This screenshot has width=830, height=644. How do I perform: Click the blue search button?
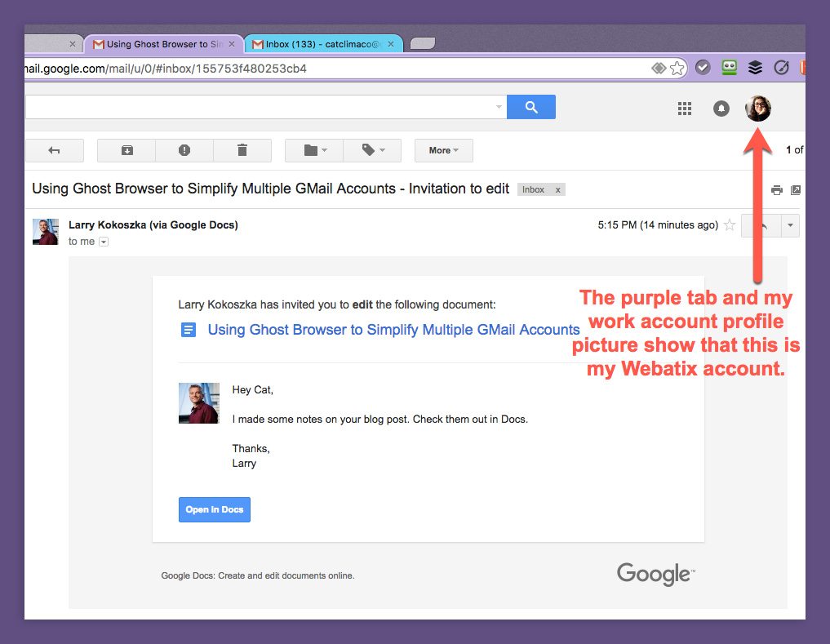[531, 107]
